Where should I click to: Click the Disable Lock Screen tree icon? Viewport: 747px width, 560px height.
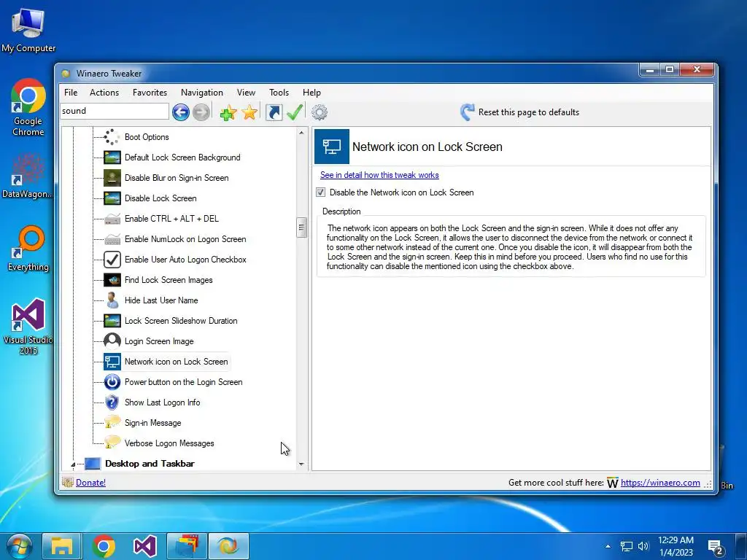(x=112, y=198)
